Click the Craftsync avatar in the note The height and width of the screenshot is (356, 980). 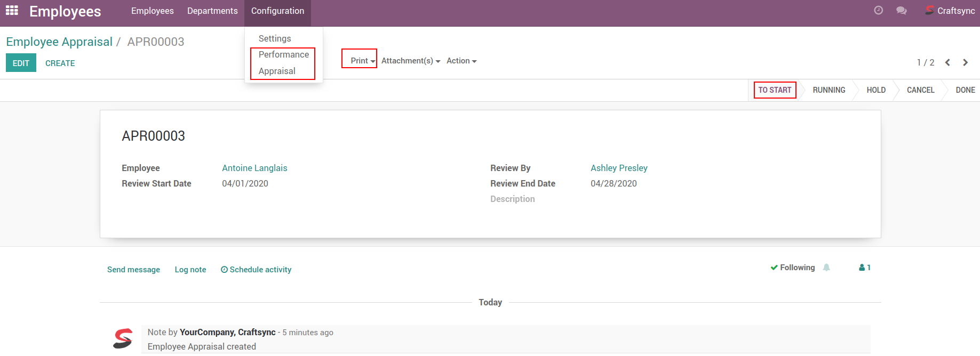click(123, 338)
